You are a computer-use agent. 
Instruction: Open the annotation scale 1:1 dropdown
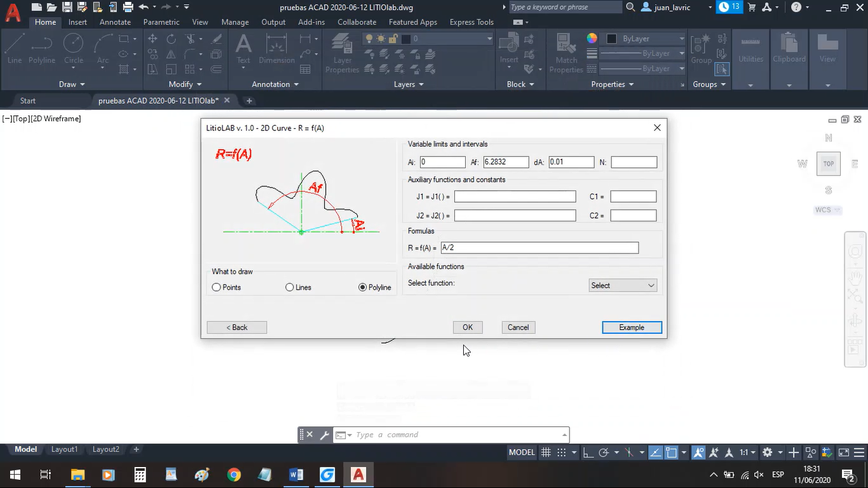pos(747,452)
